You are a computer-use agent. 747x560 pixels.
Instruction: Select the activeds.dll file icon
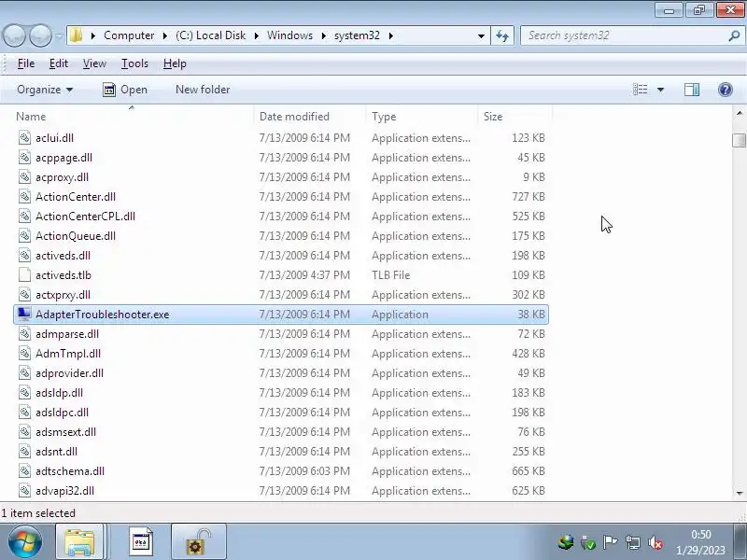coord(25,256)
